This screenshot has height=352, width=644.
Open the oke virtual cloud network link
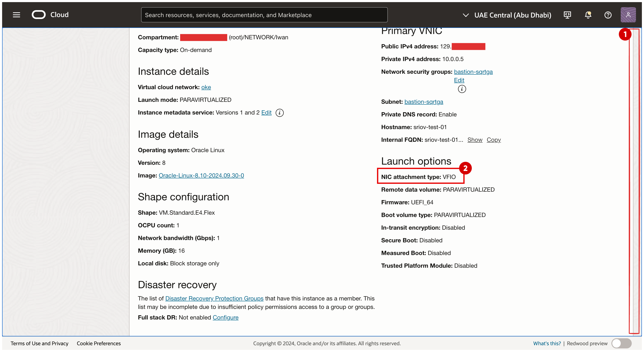click(x=206, y=87)
